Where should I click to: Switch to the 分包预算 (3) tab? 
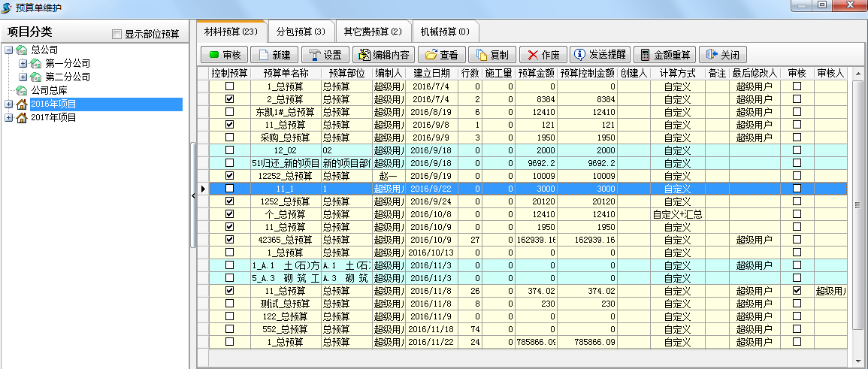(300, 32)
